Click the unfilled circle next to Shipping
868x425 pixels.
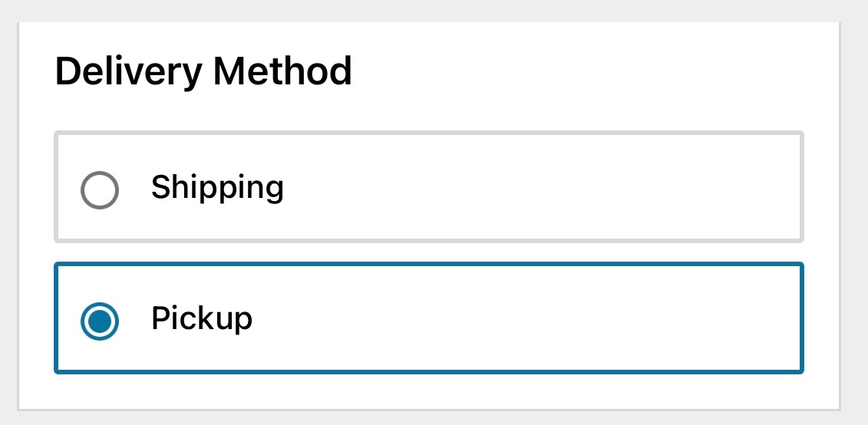point(100,189)
